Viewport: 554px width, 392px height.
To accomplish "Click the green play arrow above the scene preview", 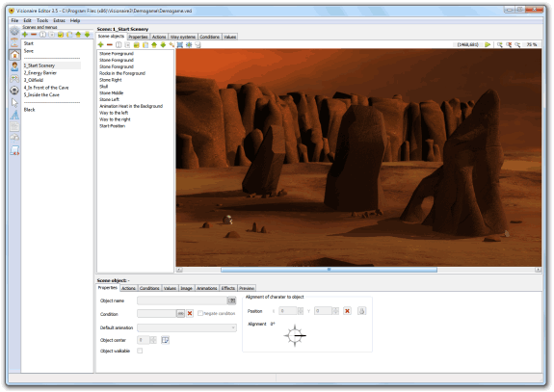I will click(x=488, y=45).
